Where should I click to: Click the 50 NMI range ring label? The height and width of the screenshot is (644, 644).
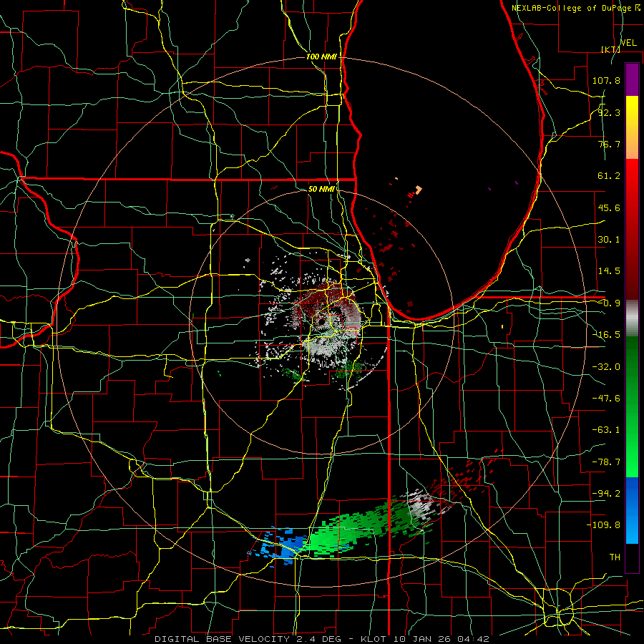pyautogui.click(x=321, y=189)
